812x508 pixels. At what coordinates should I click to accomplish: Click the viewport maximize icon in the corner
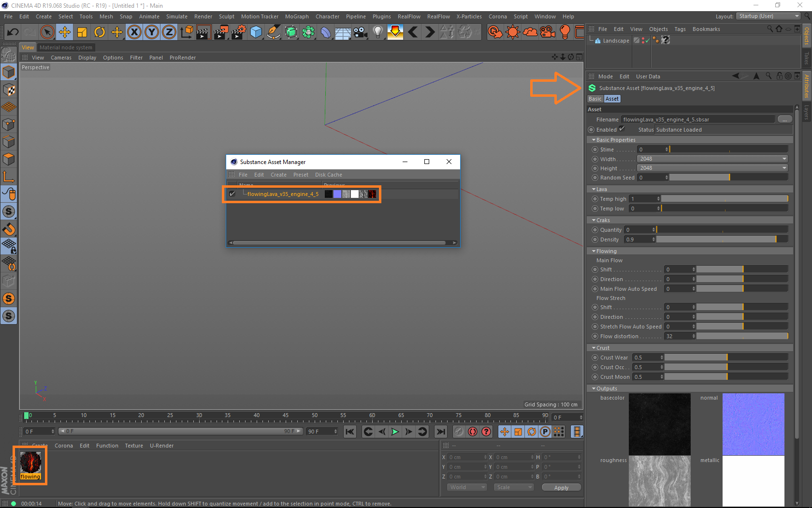(579, 57)
